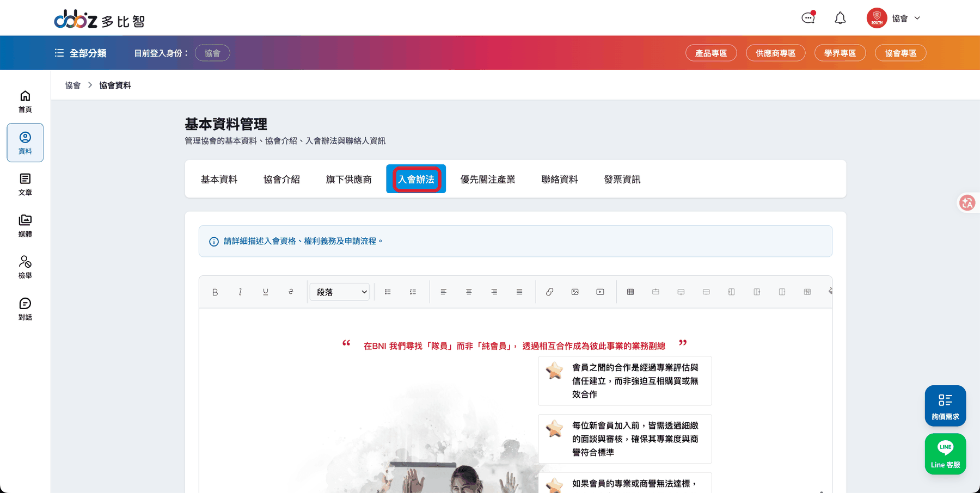Toggle bold formatting in the editor
Viewport: 980px width, 493px height.
point(215,292)
